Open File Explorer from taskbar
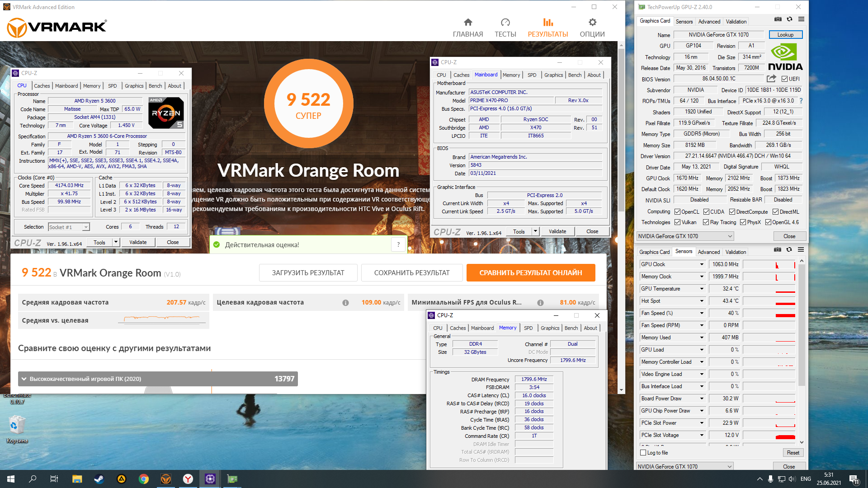 coord(77,479)
